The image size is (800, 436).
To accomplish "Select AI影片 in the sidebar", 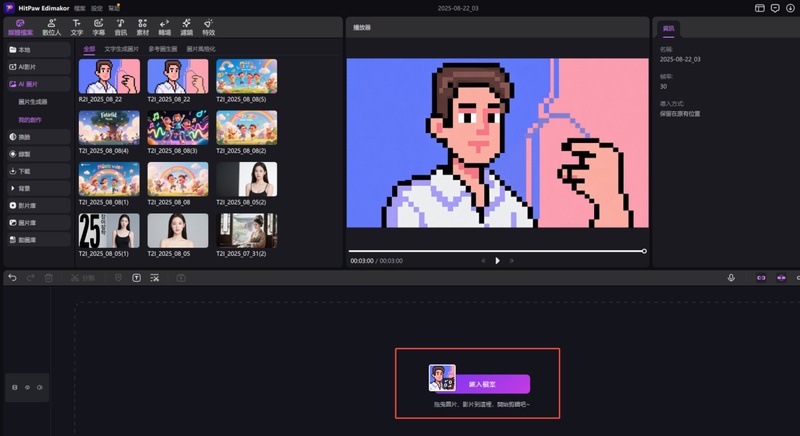I will click(x=39, y=67).
